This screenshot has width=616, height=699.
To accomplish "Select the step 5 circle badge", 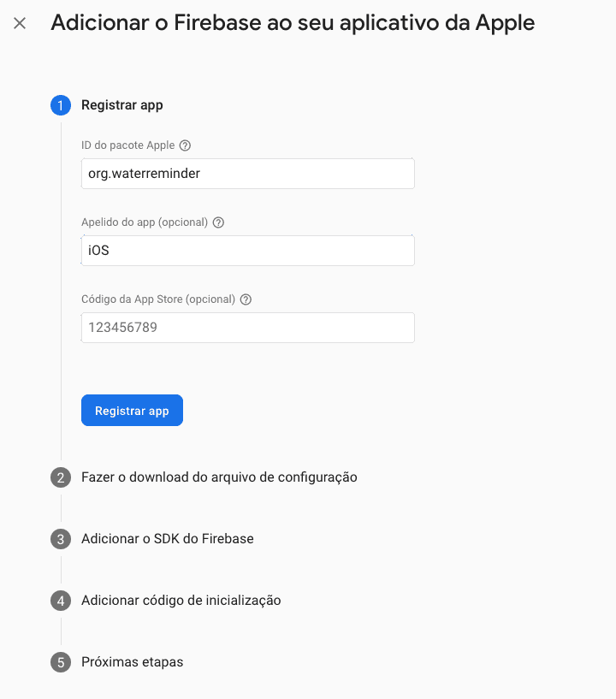I will [x=60, y=662].
